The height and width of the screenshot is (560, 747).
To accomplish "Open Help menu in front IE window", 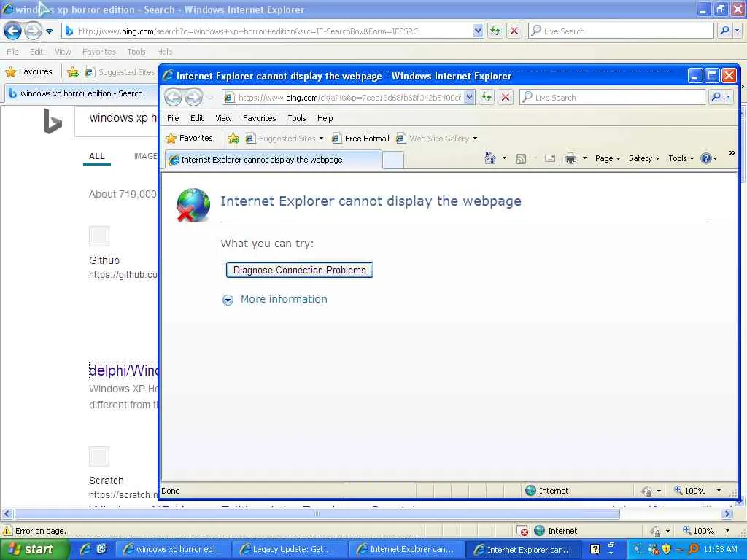I will click(x=325, y=118).
